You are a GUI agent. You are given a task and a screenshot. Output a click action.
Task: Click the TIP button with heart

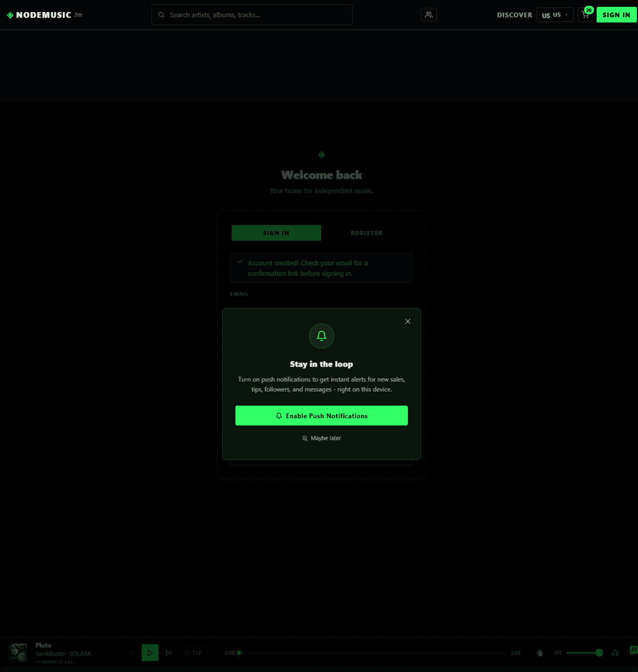pos(193,653)
